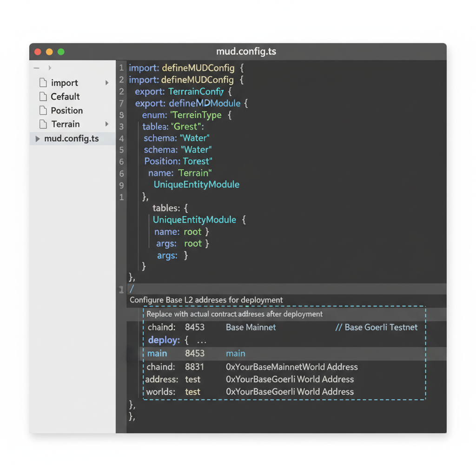Click the deploy: { line

[x=177, y=340]
